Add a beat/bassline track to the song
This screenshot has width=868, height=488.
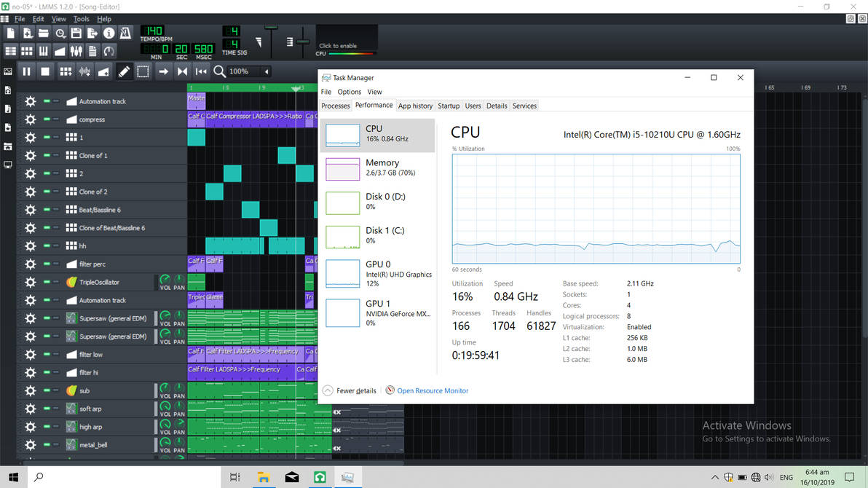click(66, 71)
